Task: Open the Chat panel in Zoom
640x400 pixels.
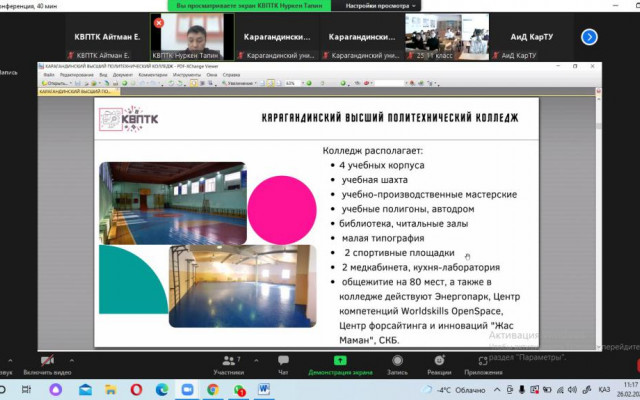Action: tap(283, 364)
